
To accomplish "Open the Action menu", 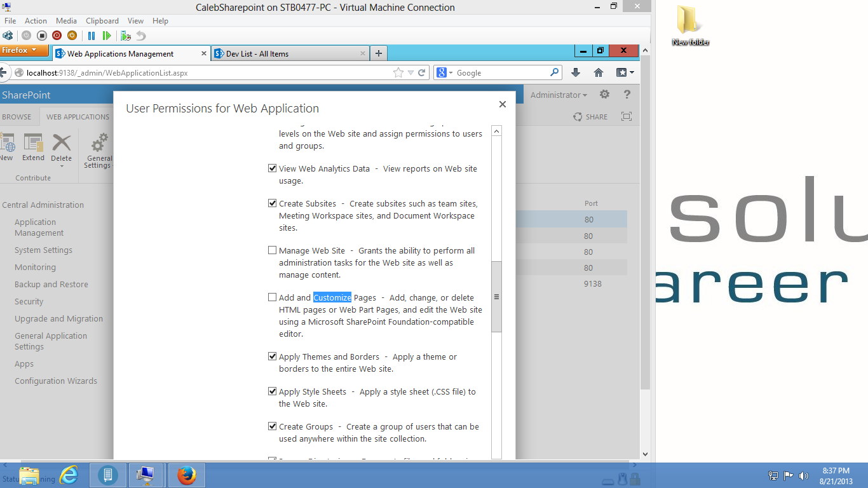I will pyautogui.click(x=36, y=21).
